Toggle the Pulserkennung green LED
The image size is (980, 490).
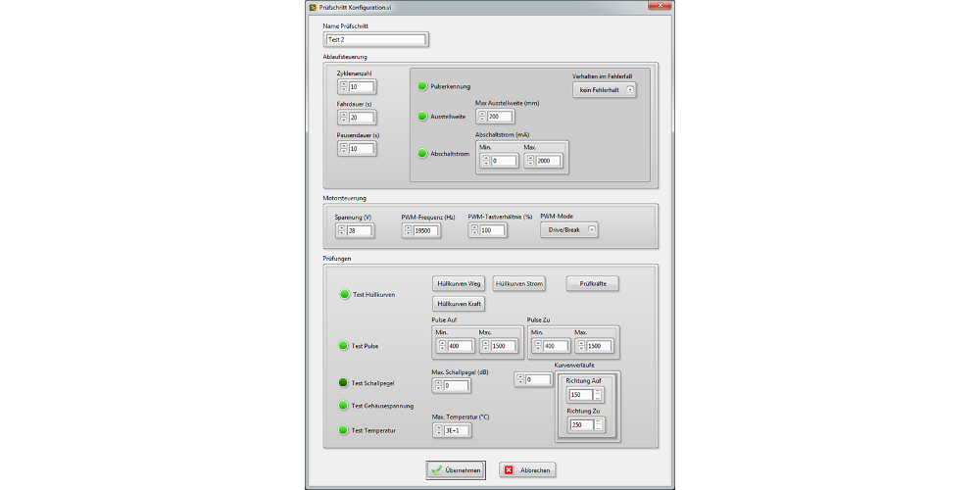click(x=423, y=86)
